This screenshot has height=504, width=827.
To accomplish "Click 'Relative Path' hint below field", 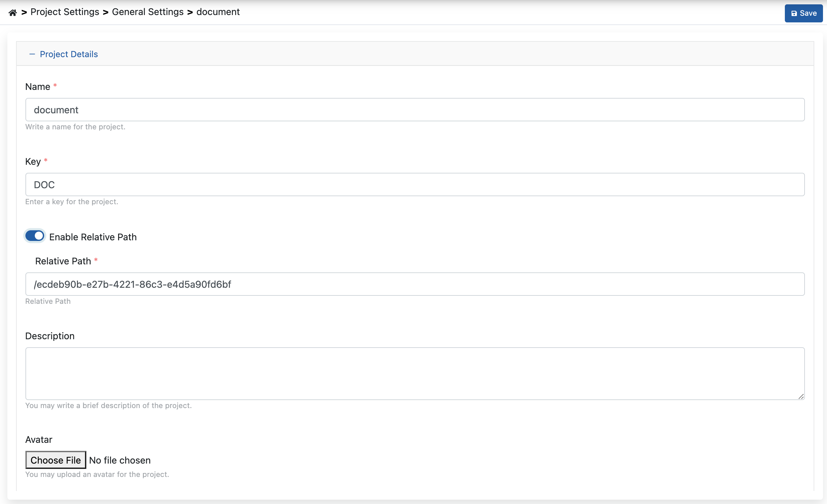I will click(48, 301).
